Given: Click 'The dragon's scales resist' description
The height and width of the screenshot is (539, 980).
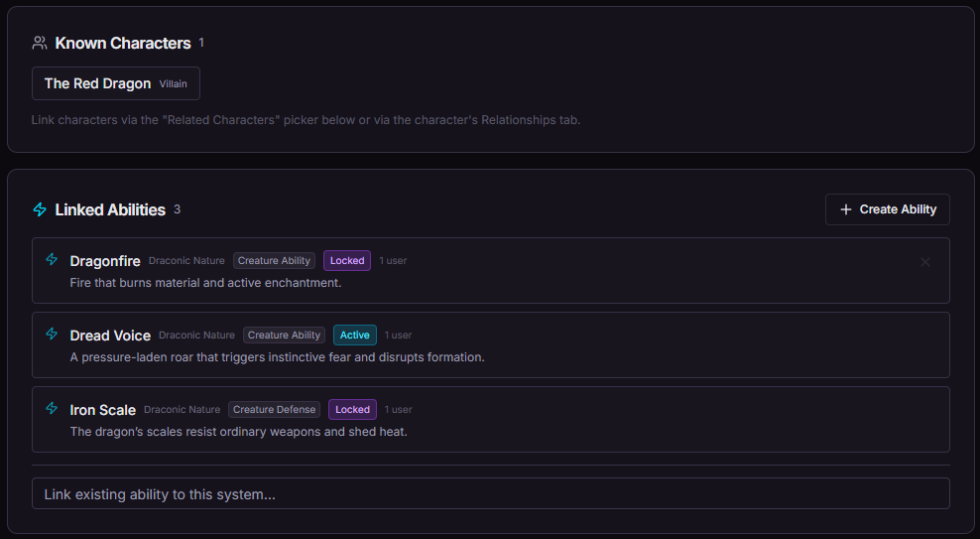Looking at the screenshot, I should click(x=238, y=432).
